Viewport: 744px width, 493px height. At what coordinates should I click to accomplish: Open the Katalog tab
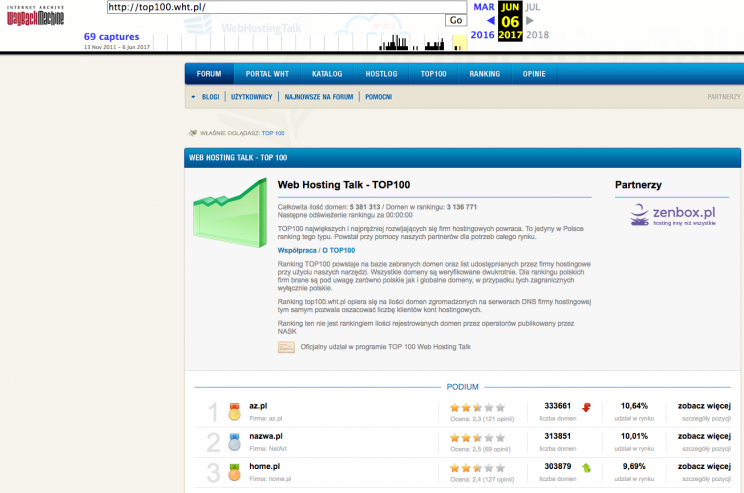click(327, 74)
